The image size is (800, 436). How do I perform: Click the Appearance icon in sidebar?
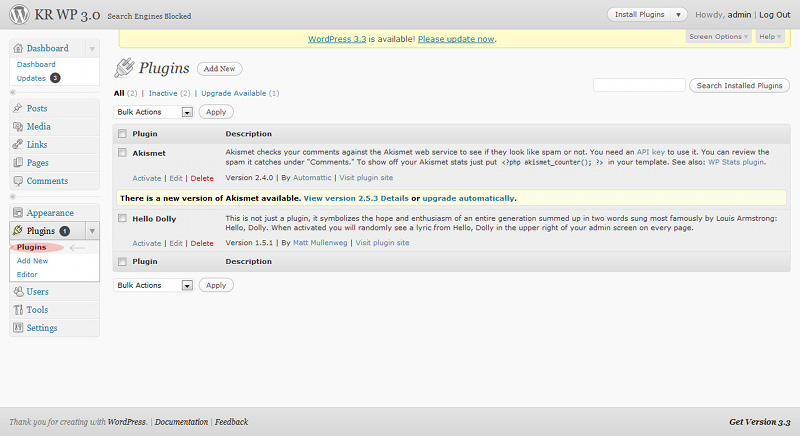tap(18, 213)
